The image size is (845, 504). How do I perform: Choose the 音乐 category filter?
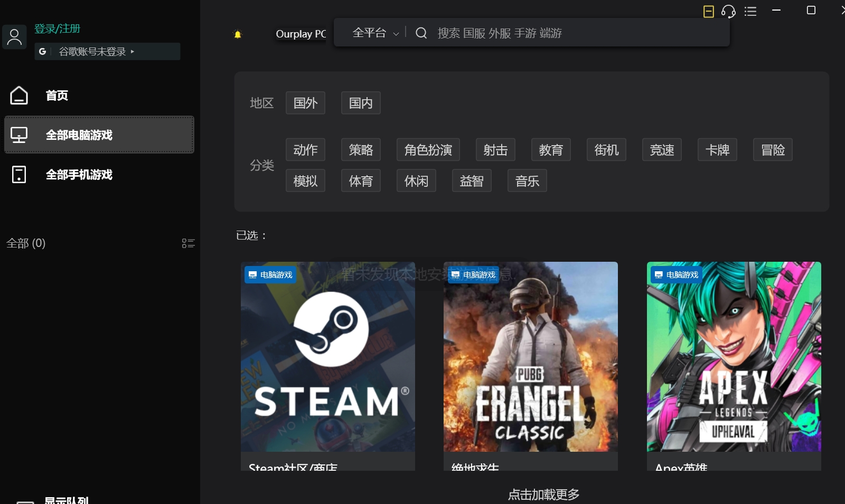(x=527, y=181)
